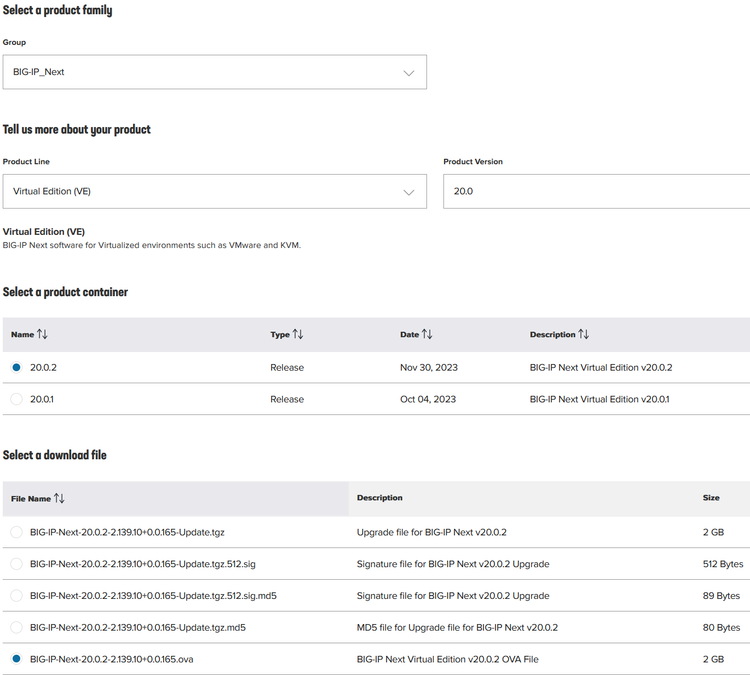Click the Size column header
This screenshot has width=750, height=675.
point(711,498)
